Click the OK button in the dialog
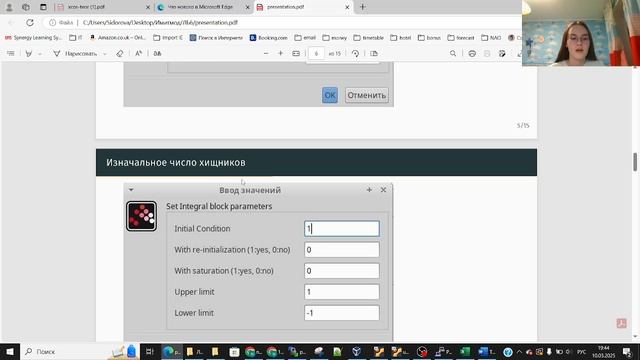Viewport: 640px width, 360px height. click(x=330, y=95)
